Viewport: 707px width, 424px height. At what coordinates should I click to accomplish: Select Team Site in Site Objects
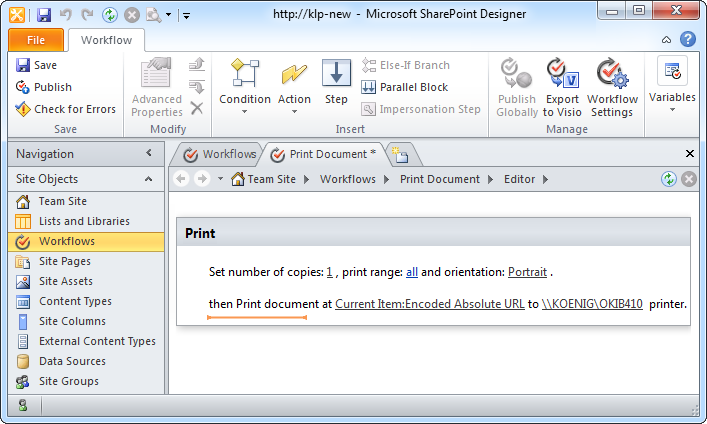click(86, 201)
